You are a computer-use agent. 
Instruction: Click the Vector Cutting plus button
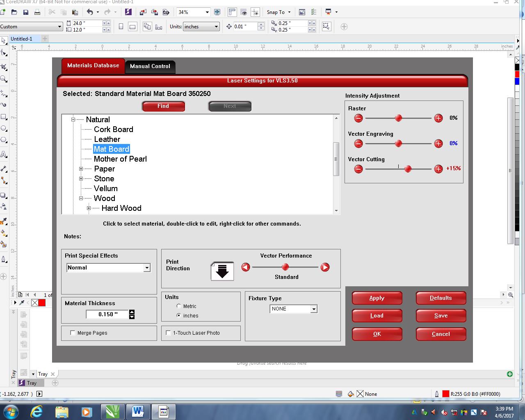coord(438,169)
